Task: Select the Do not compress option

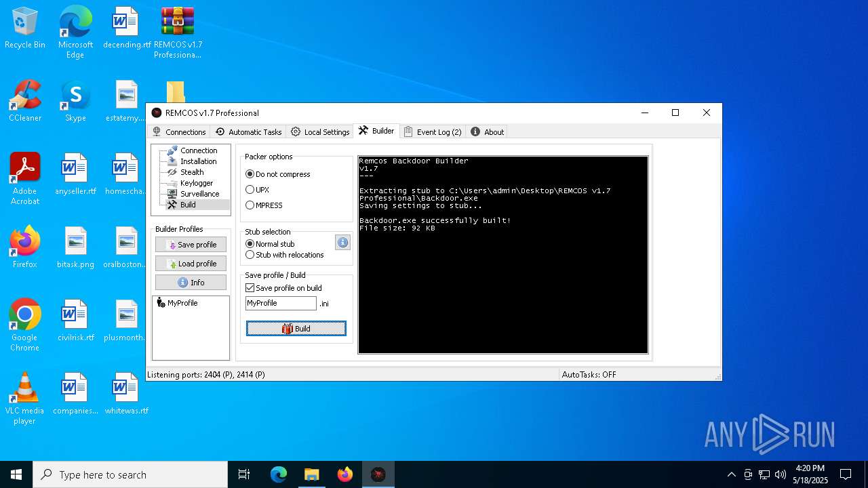Action: [278, 174]
